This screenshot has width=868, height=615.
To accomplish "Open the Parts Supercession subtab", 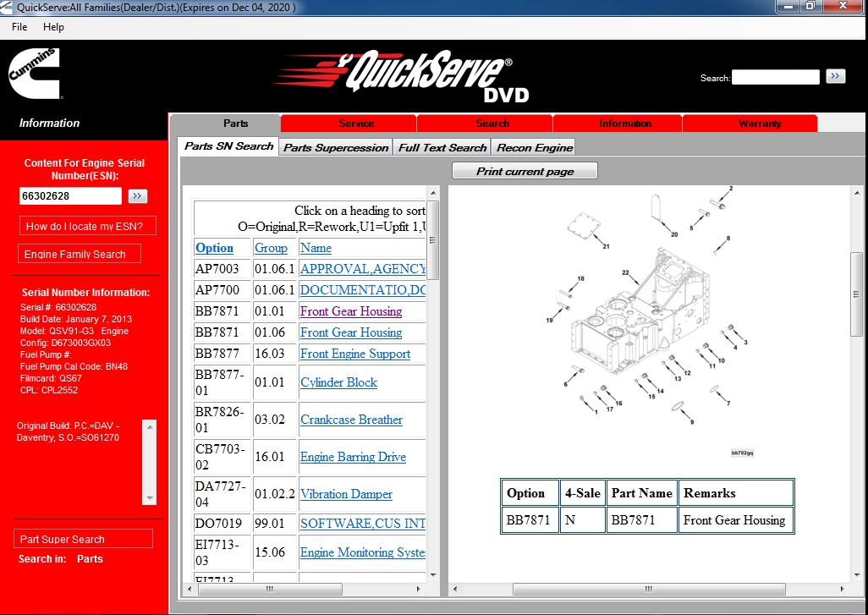I will coord(335,146).
